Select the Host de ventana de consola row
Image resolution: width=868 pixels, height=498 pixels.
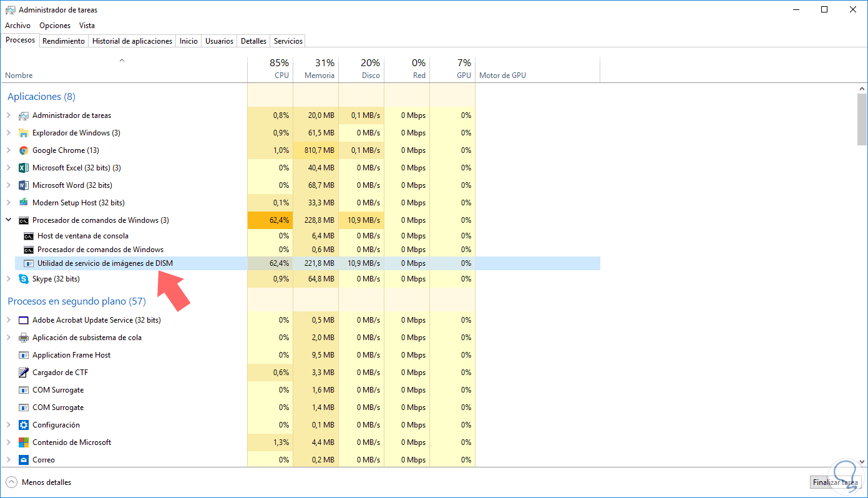pos(307,236)
